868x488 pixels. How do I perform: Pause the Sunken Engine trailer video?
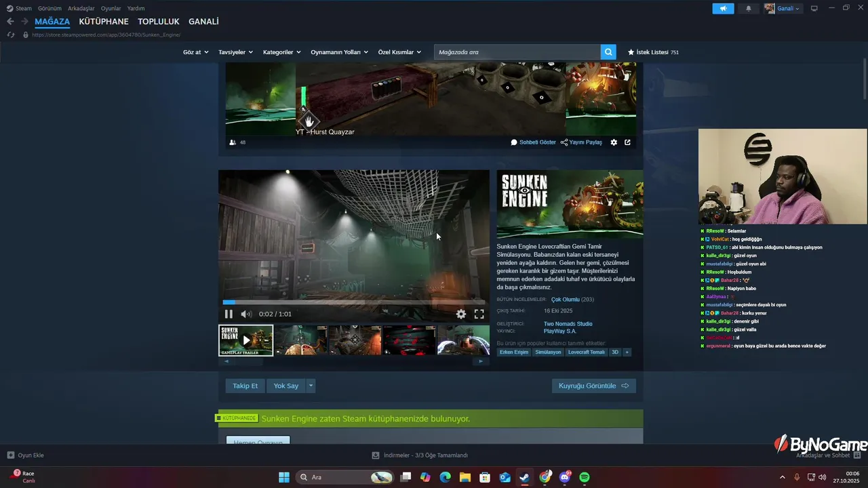(x=229, y=314)
